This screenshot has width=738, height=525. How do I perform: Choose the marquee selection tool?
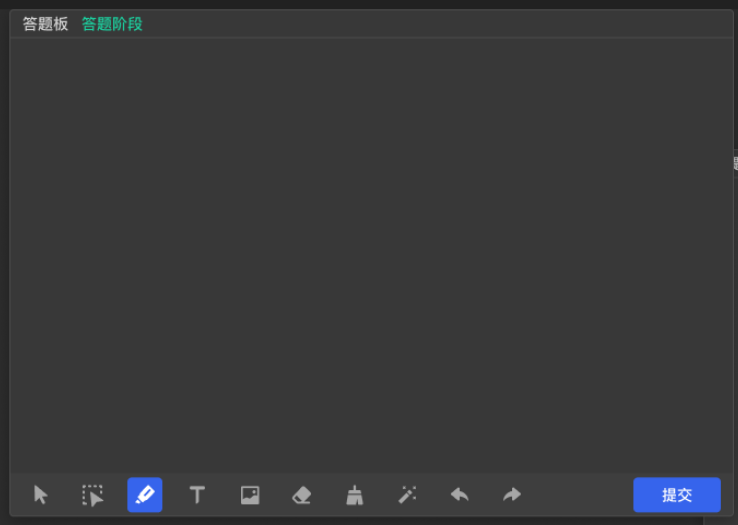pyautogui.click(x=92, y=495)
